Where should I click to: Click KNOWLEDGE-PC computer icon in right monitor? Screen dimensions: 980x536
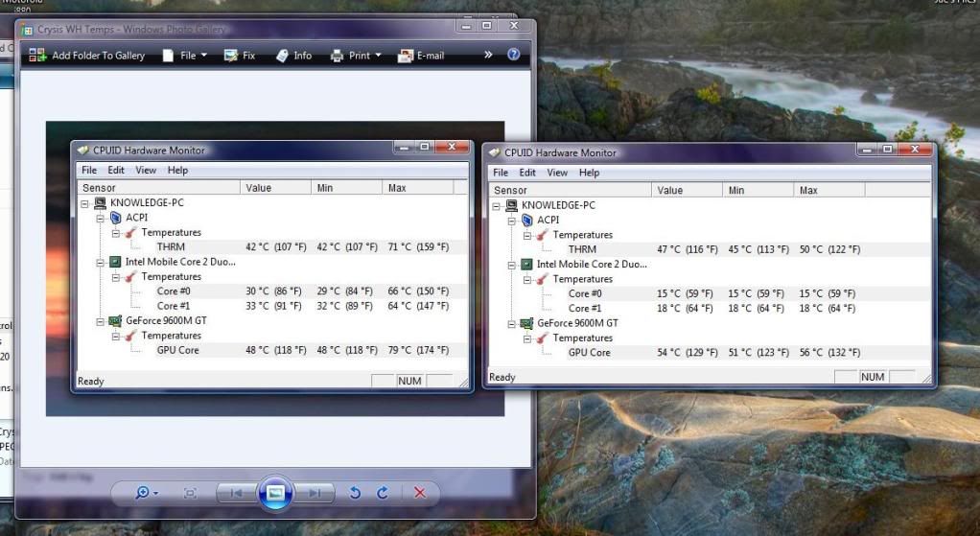point(511,205)
